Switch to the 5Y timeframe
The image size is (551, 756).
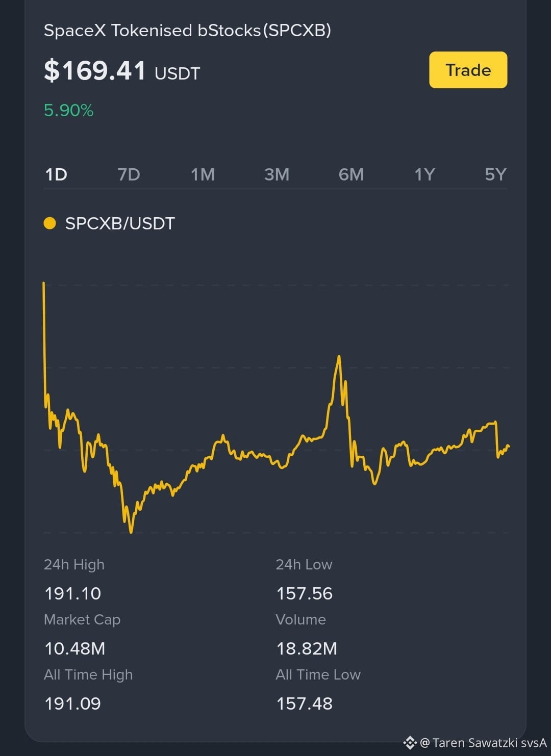[495, 175]
